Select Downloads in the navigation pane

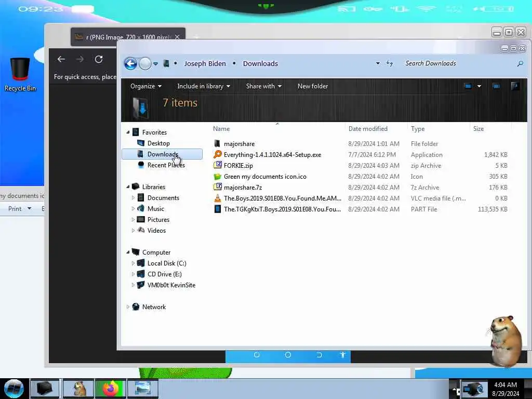pyautogui.click(x=162, y=154)
